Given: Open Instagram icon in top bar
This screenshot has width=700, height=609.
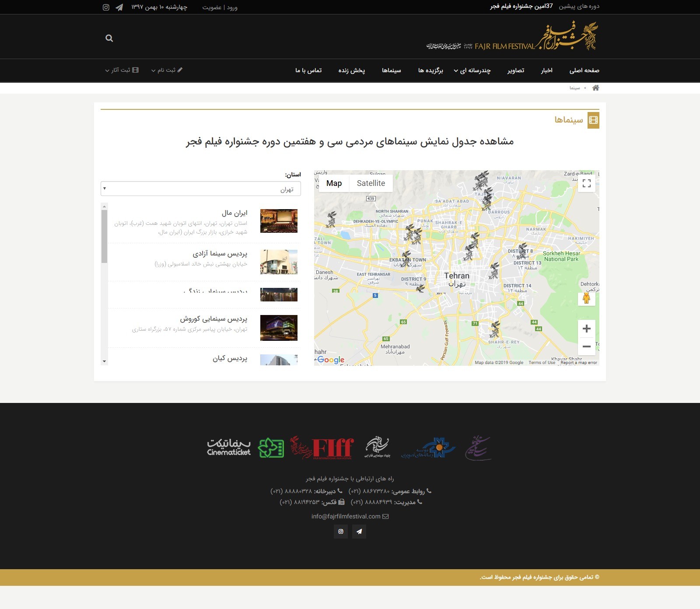Looking at the screenshot, I should coord(106,7).
